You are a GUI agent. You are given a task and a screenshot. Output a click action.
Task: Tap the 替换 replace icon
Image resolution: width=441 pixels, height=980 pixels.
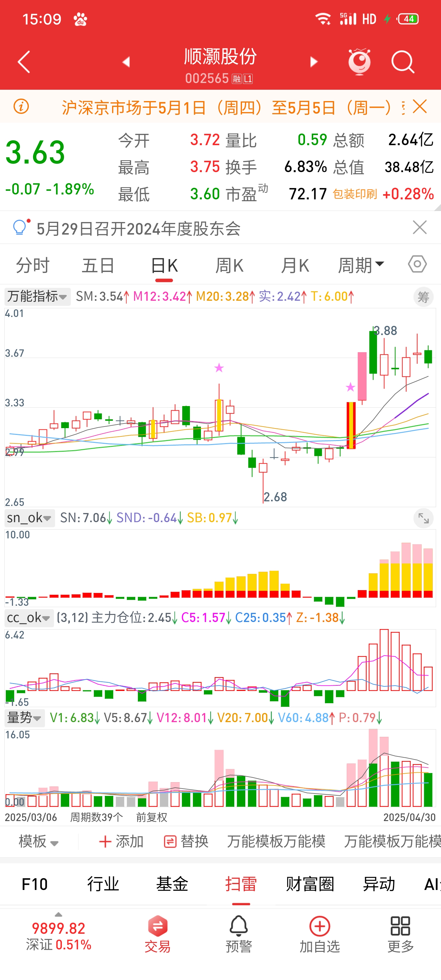click(x=170, y=842)
